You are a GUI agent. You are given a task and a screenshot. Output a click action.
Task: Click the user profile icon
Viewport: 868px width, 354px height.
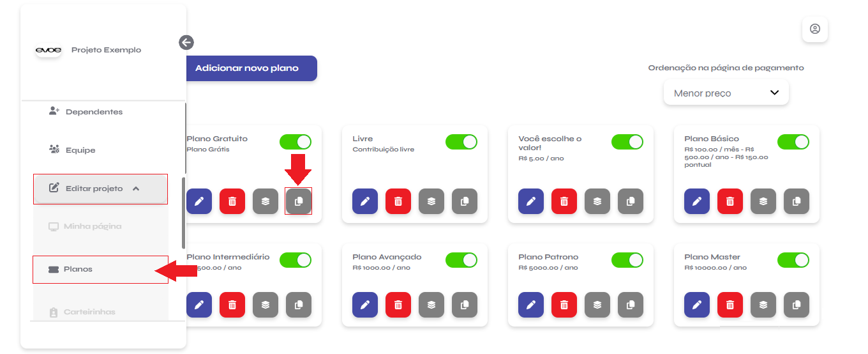(815, 29)
